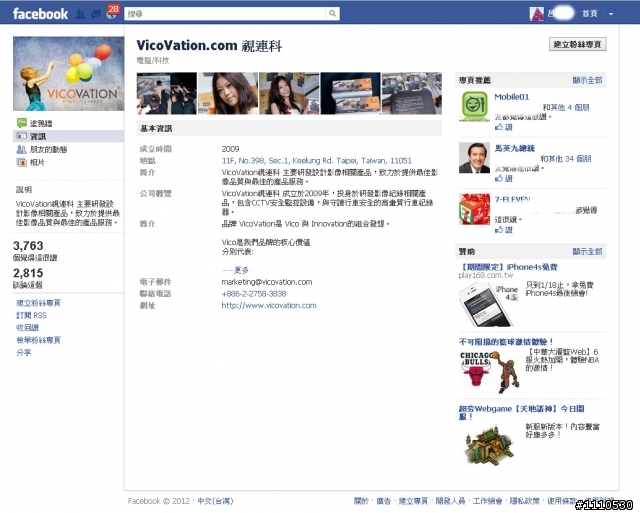Open the Mobile01 page name link
Screen dimensions: 640x513
click(x=512, y=97)
